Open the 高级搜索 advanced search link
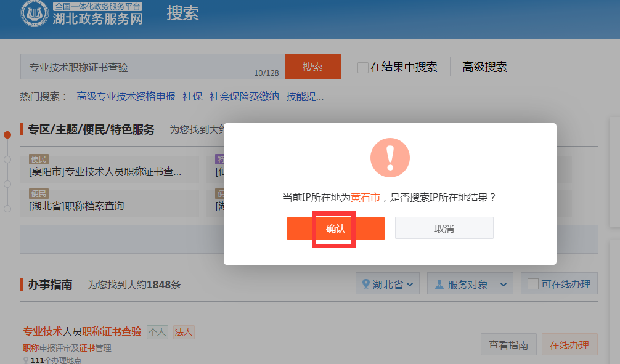Screen dimensions: 620x364 tap(484, 67)
